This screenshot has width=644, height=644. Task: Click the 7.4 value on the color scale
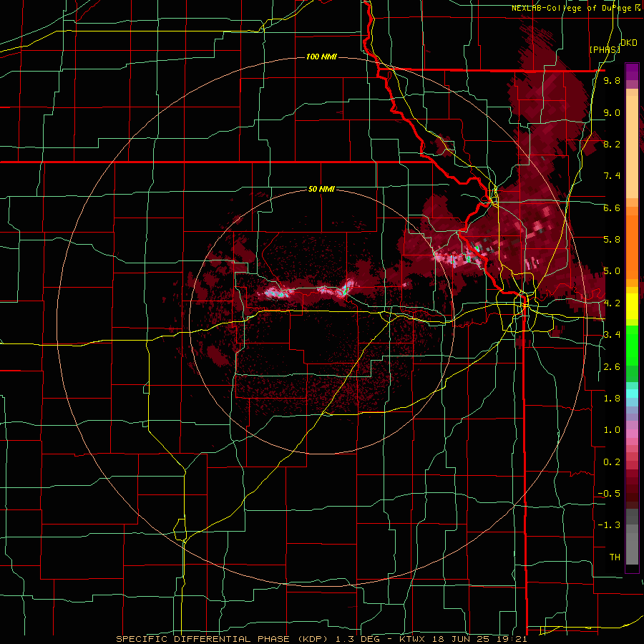tap(612, 176)
